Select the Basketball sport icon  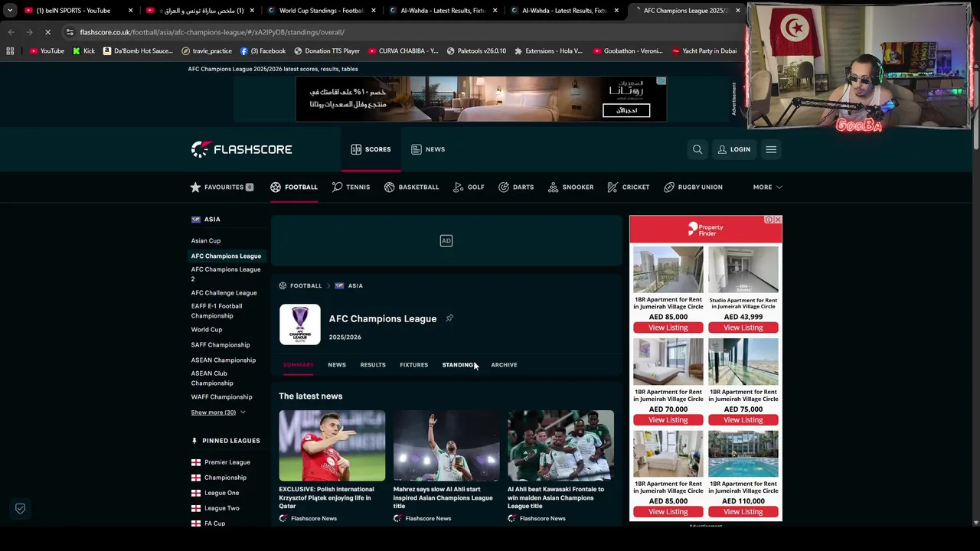click(390, 187)
